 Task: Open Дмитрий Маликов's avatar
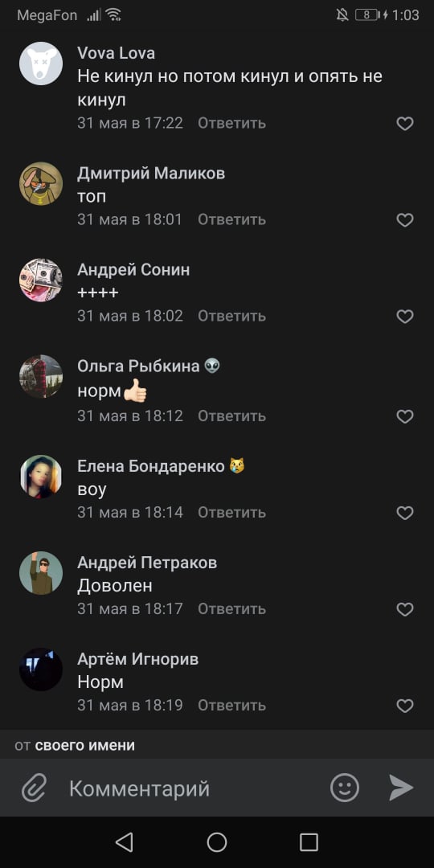41,183
